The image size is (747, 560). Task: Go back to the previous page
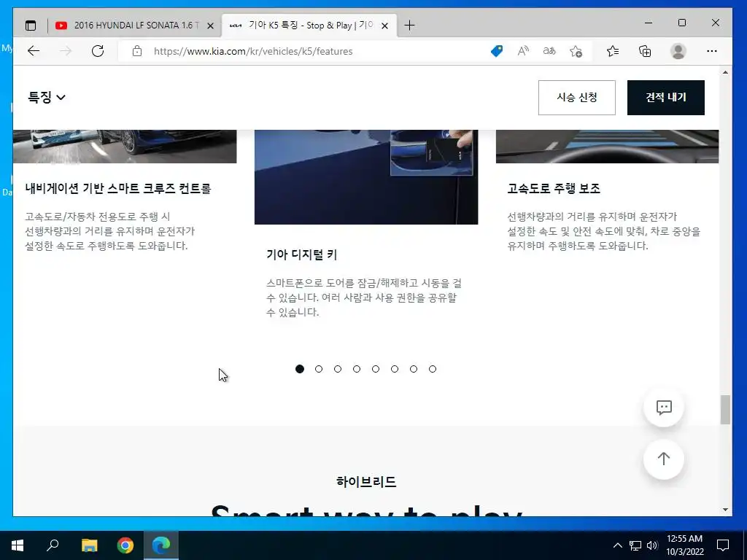34,51
